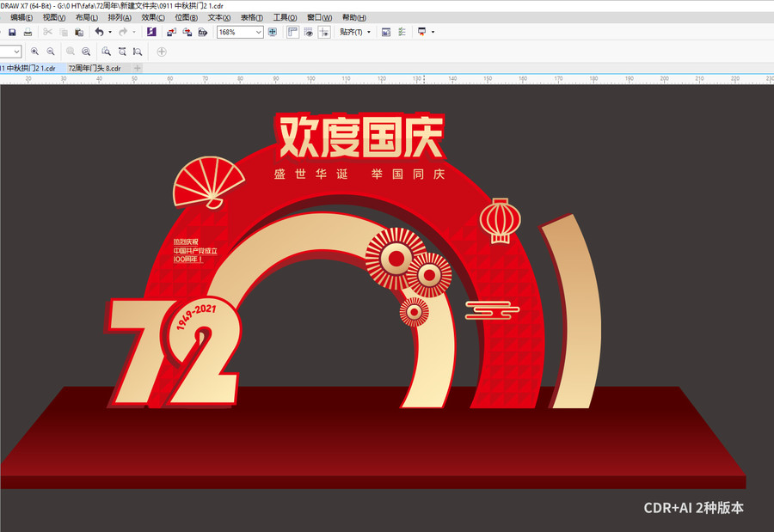Open the Options checklist icon

402,32
